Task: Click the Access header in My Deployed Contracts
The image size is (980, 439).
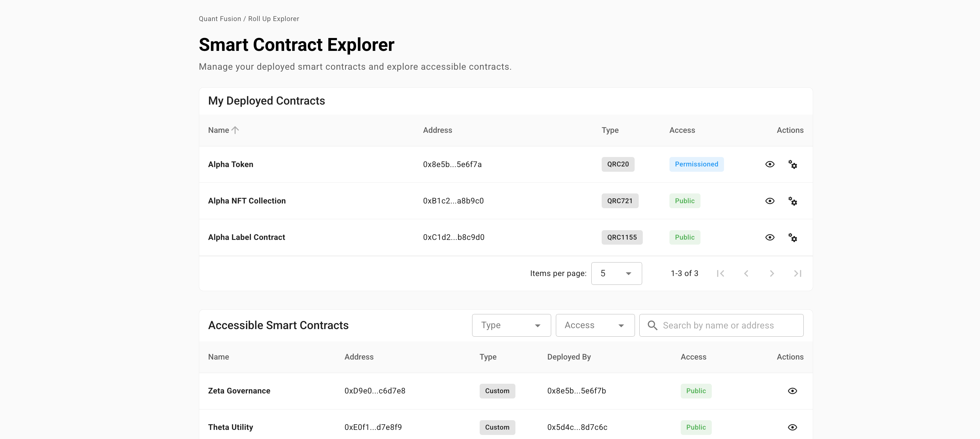Action: click(682, 130)
